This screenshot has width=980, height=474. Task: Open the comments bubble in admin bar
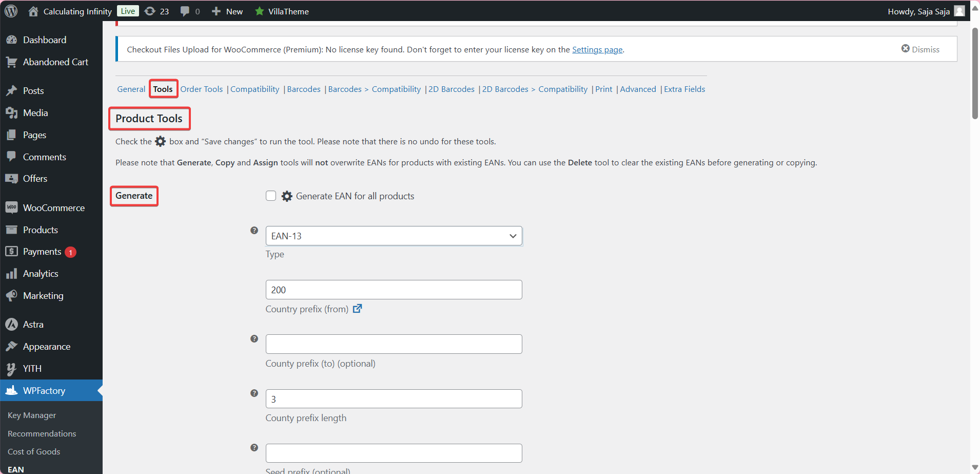tap(185, 11)
